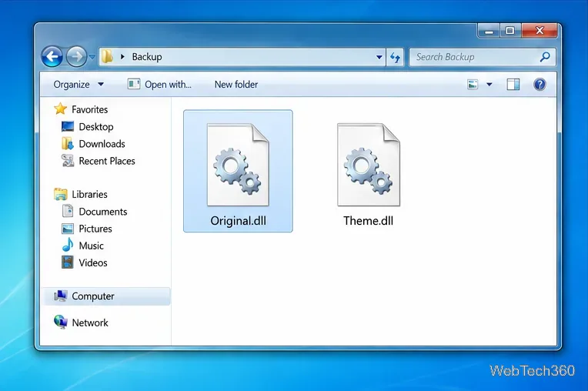Open the Documents library
The width and height of the screenshot is (588, 391).
[x=103, y=212]
